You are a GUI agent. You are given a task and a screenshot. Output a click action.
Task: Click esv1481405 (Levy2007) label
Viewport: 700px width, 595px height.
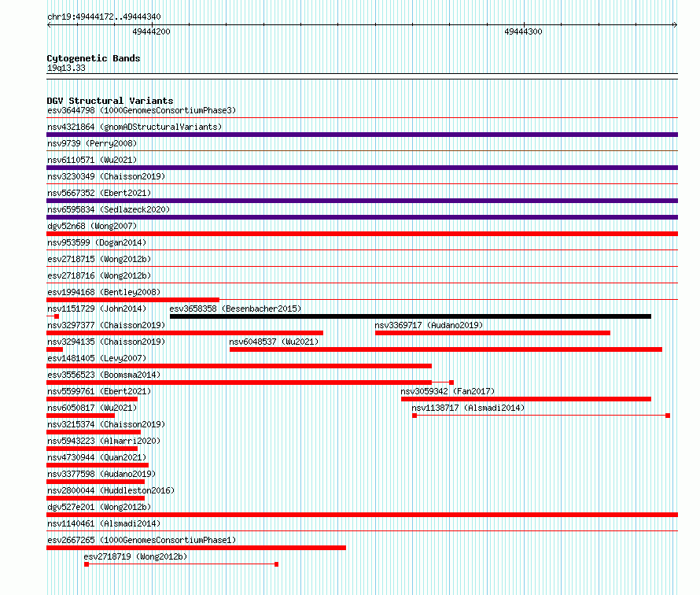(97, 358)
